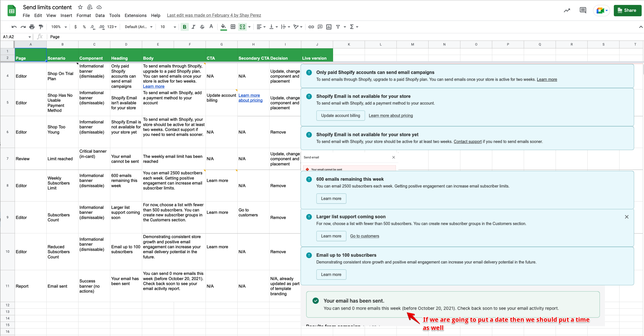Pick a text color
This screenshot has height=336, width=644.
(x=211, y=27)
